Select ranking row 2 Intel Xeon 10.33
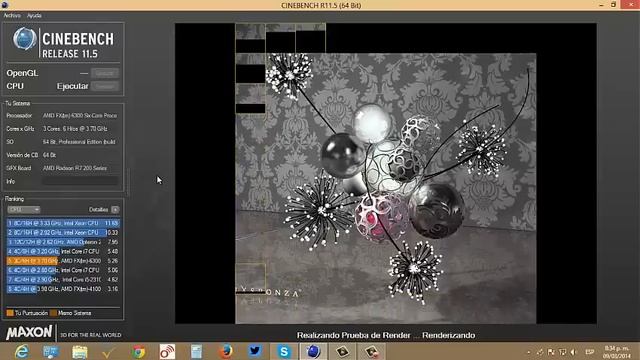This screenshot has height=360, width=640. pos(63,233)
